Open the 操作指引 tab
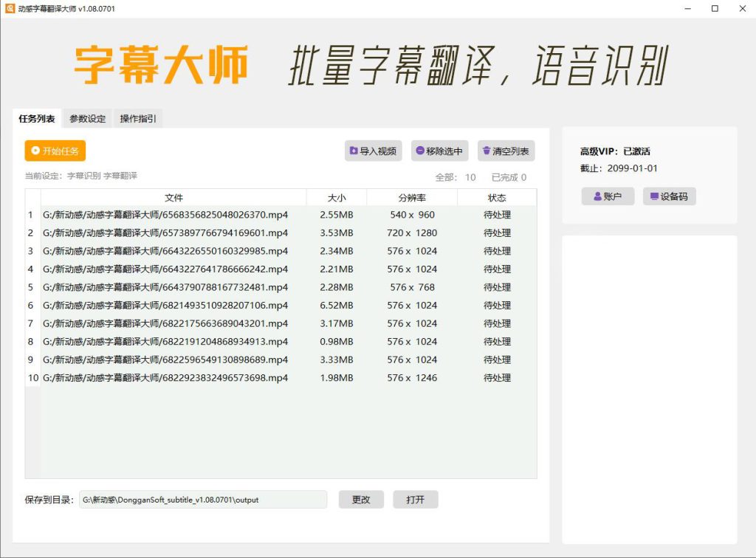The width and height of the screenshot is (756, 558). click(138, 119)
